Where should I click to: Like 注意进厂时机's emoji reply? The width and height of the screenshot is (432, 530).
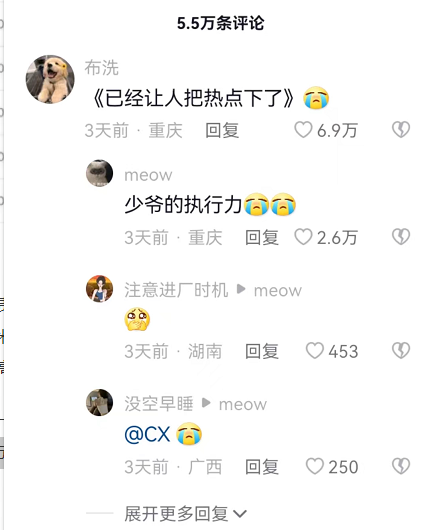point(314,351)
